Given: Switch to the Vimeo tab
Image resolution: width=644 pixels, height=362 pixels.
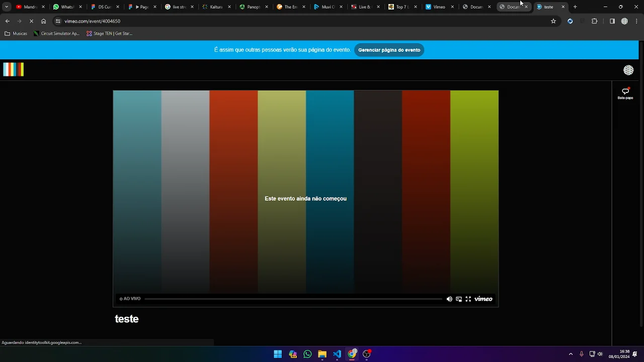Looking at the screenshot, I should point(440,7).
